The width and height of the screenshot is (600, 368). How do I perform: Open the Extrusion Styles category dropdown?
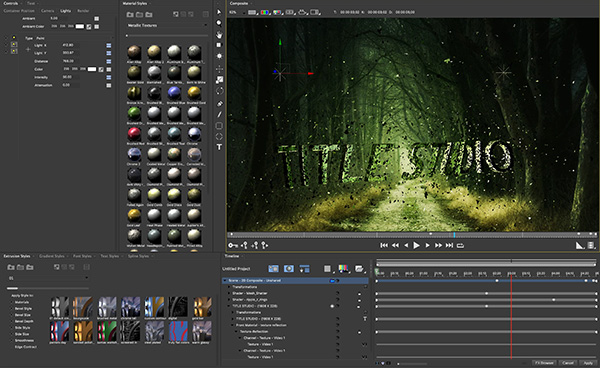[x=48, y=278]
